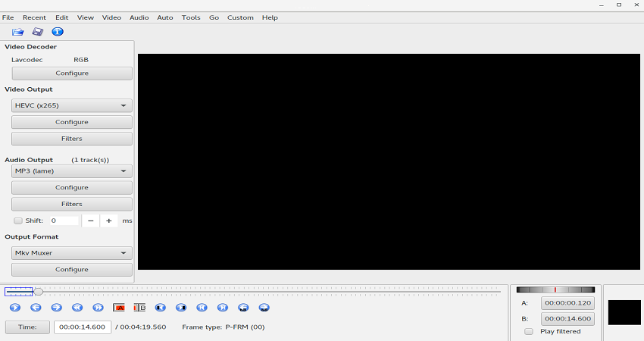The width and height of the screenshot is (644, 341).
Task: Open the Video menu
Action: [111, 17]
